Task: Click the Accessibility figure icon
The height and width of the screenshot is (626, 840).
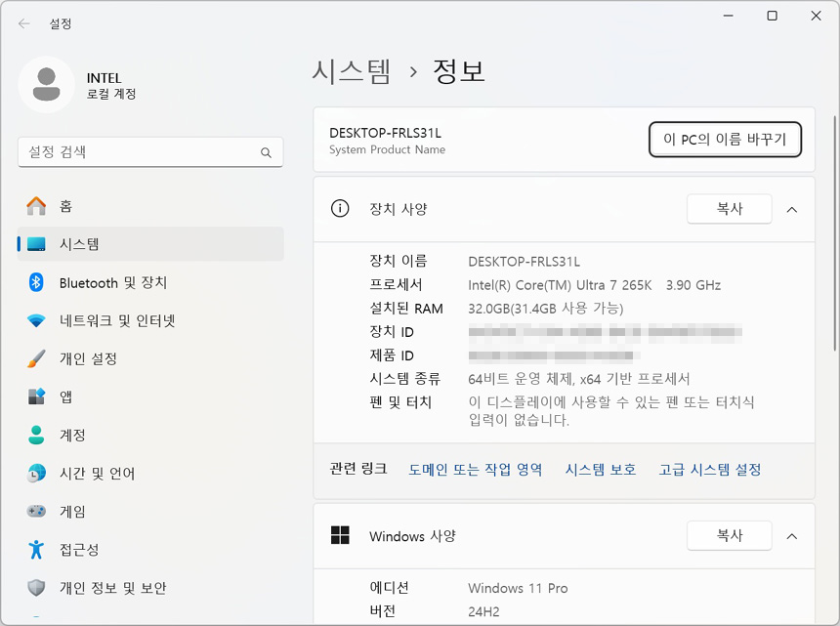Action: [36, 549]
